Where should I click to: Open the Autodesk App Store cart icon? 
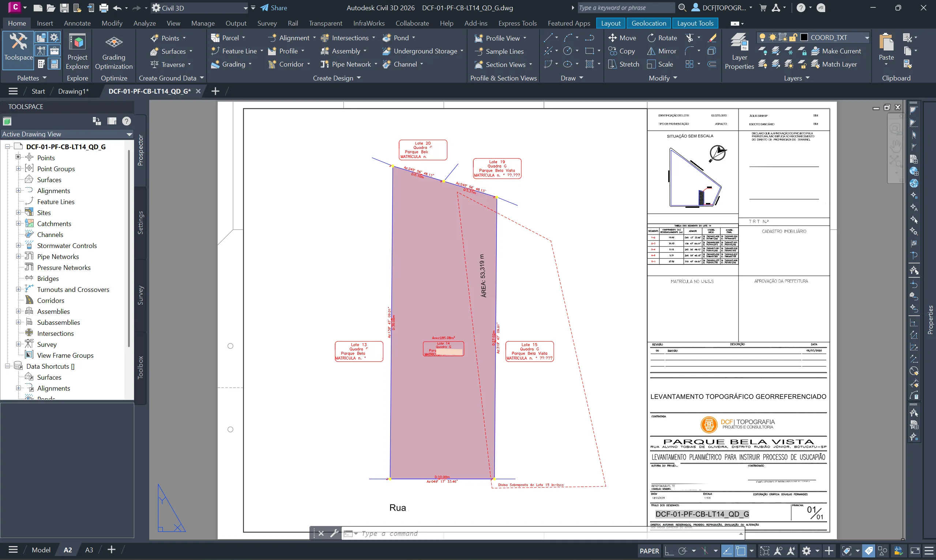763,8
